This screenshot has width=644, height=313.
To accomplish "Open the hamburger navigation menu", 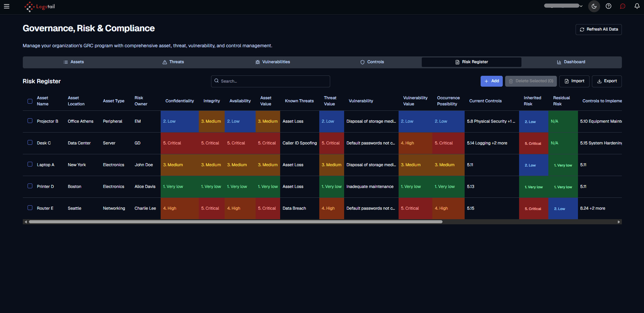I will tap(6, 6).
